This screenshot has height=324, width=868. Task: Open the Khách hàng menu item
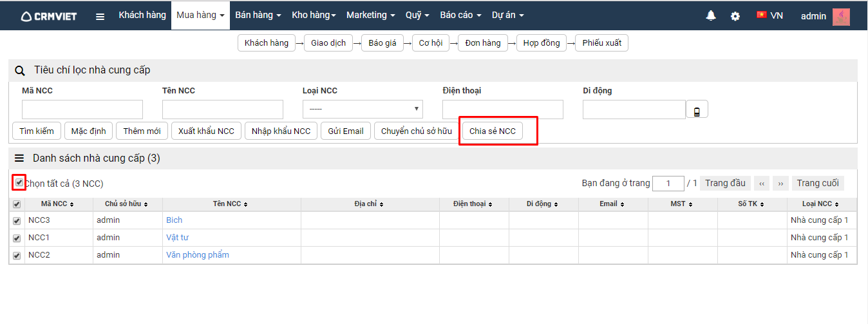[142, 15]
